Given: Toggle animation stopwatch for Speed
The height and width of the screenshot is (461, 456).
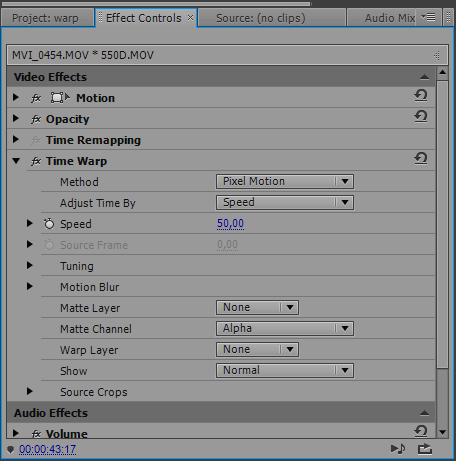Looking at the screenshot, I should pyautogui.click(x=49, y=224).
